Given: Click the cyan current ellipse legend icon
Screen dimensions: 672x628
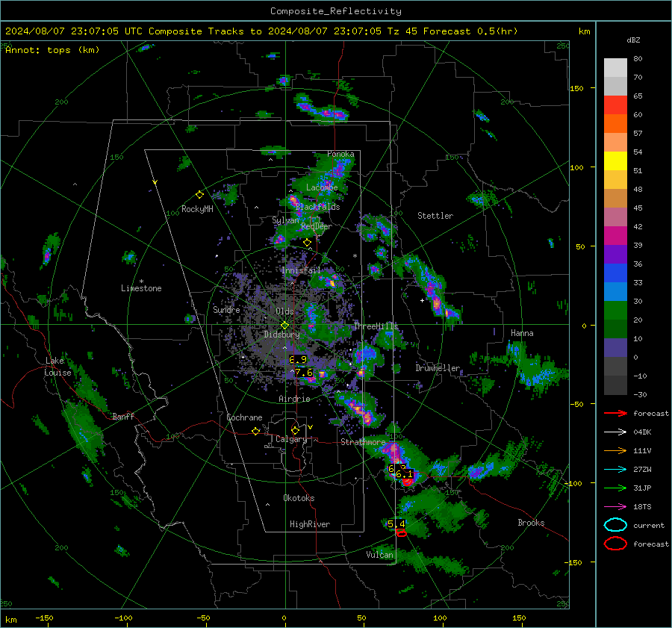Looking at the screenshot, I should click(x=615, y=525).
